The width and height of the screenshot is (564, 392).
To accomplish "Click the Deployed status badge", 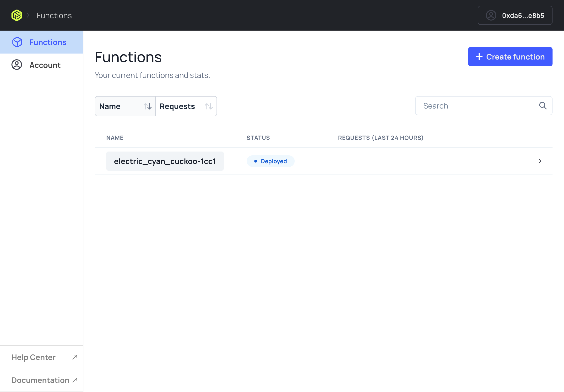I will coord(270,161).
